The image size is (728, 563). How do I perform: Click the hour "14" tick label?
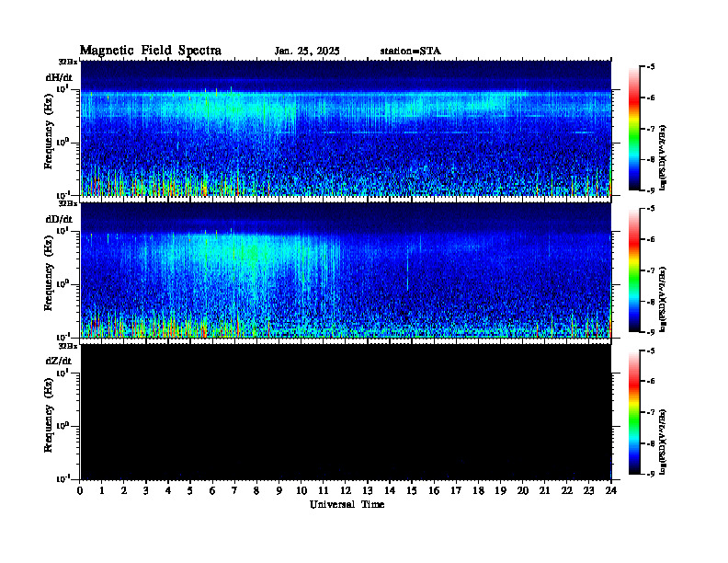pyautogui.click(x=390, y=491)
